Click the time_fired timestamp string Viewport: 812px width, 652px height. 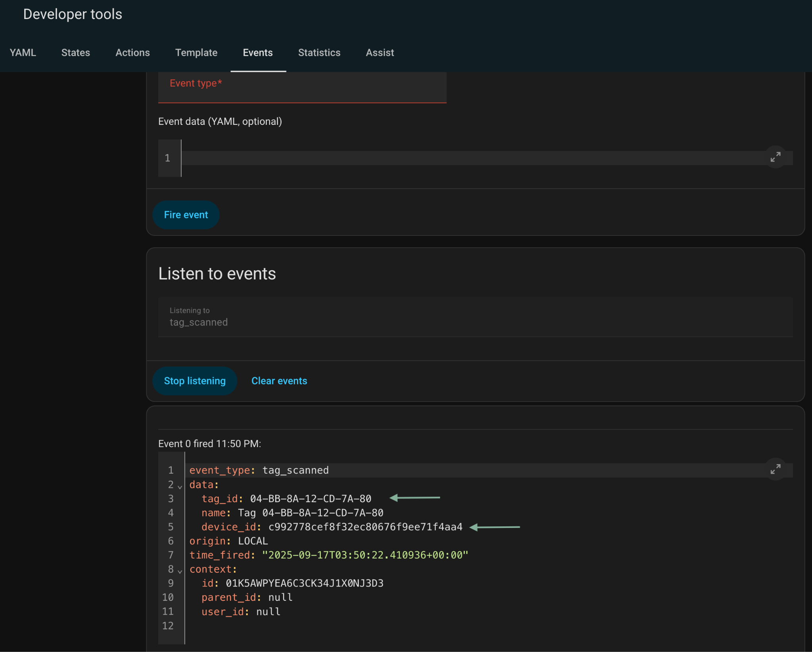tap(365, 555)
